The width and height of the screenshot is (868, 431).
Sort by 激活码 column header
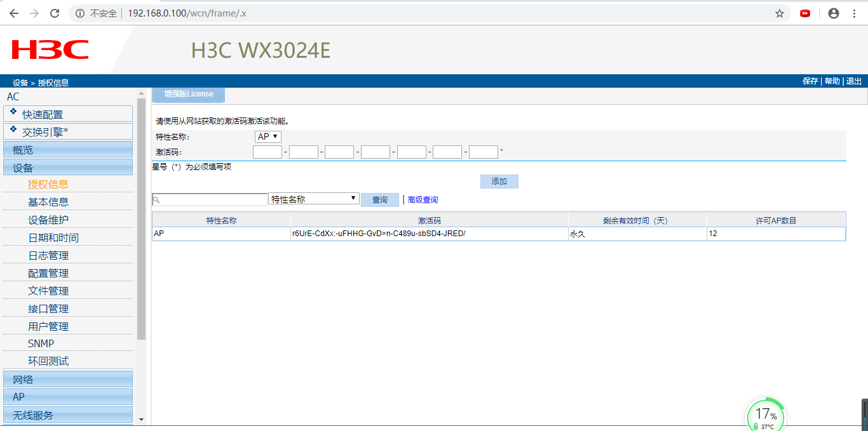(x=430, y=220)
